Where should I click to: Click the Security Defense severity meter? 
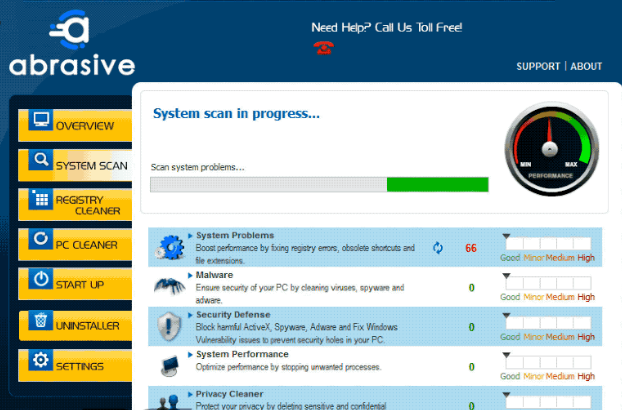click(x=549, y=322)
